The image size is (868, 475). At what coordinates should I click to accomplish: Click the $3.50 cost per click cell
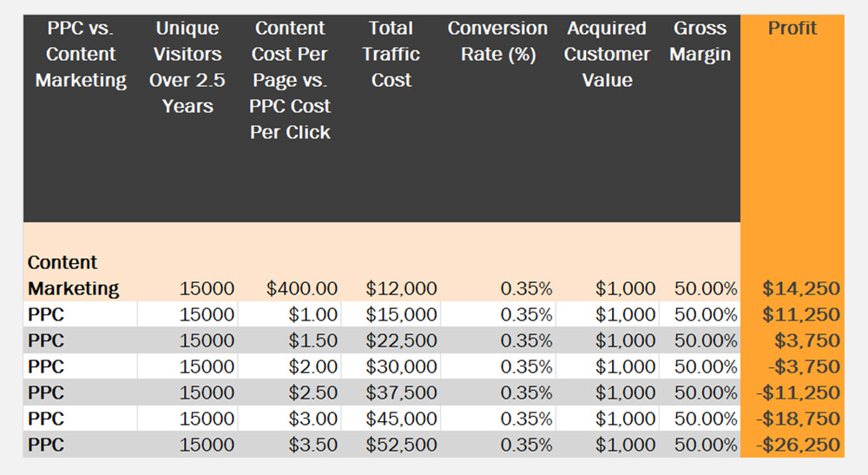pos(313,445)
